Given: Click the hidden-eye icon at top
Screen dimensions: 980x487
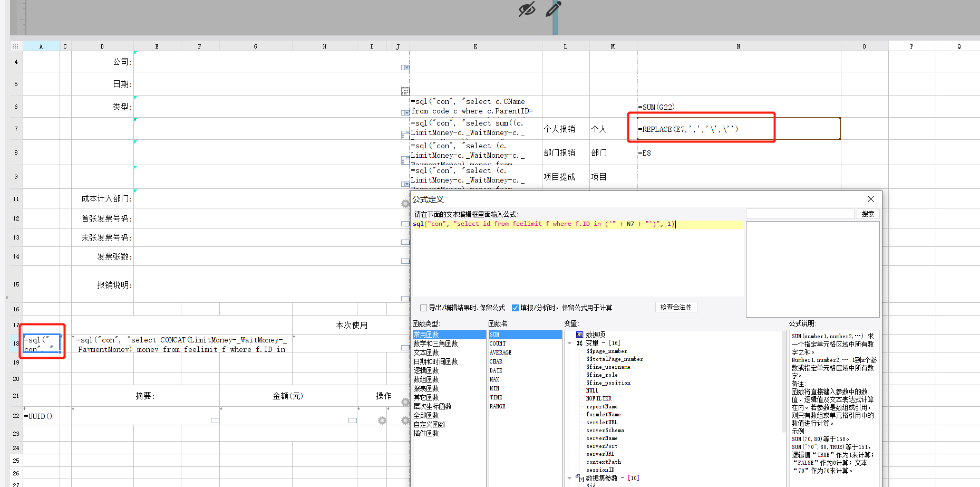Looking at the screenshot, I should coord(527,9).
